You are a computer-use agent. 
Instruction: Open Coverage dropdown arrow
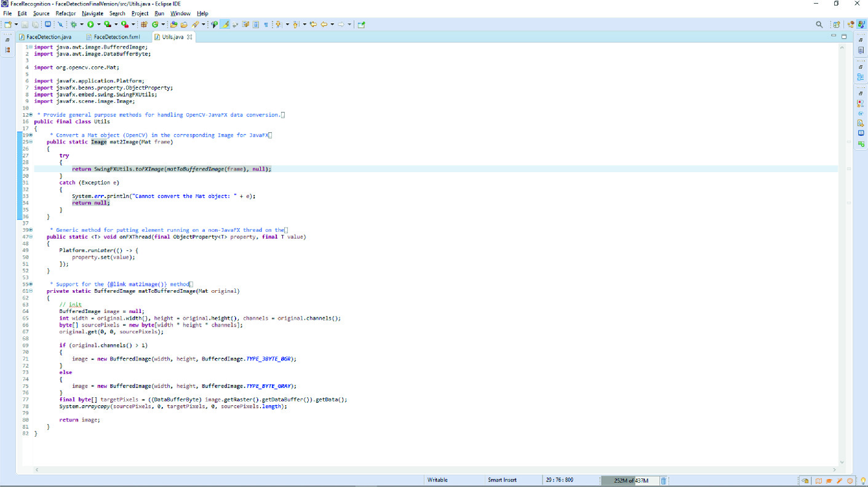116,25
